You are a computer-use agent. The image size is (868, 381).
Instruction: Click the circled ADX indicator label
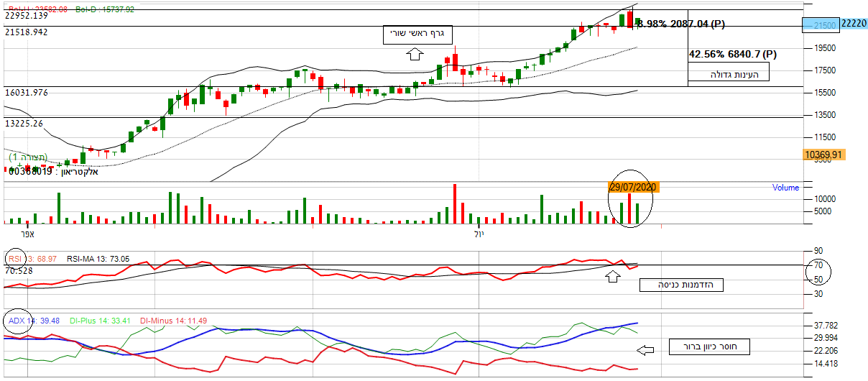click(x=17, y=321)
